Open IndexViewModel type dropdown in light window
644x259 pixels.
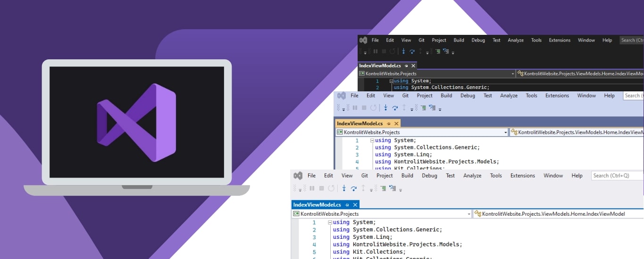pyautogui.click(x=559, y=214)
